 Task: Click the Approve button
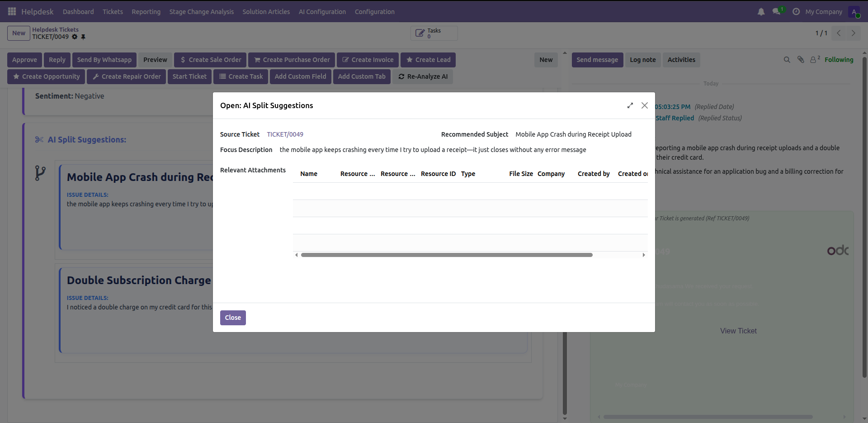point(24,60)
